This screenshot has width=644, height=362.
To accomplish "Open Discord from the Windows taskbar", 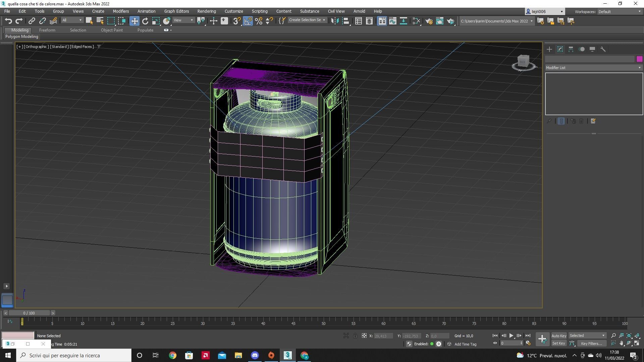I will tap(255, 355).
